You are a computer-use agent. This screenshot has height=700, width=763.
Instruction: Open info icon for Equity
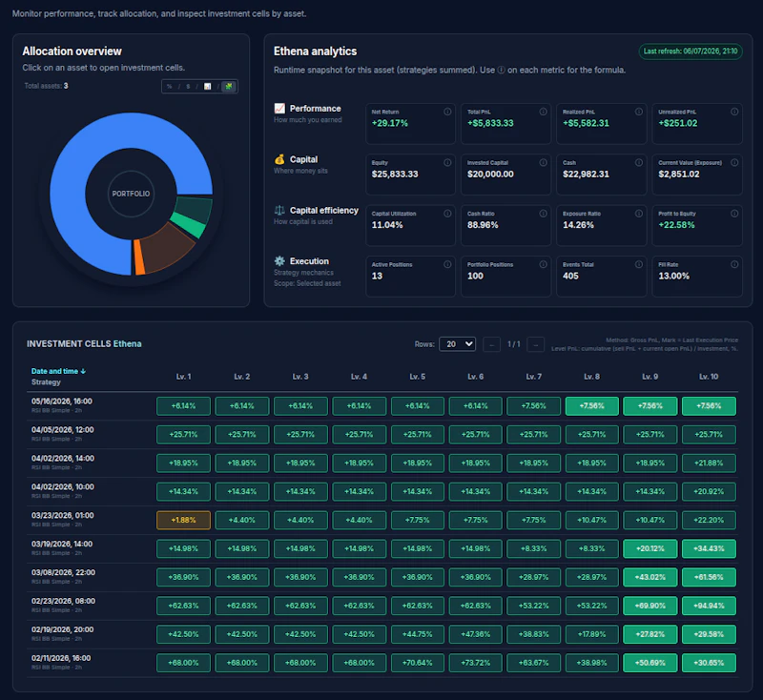point(447,162)
